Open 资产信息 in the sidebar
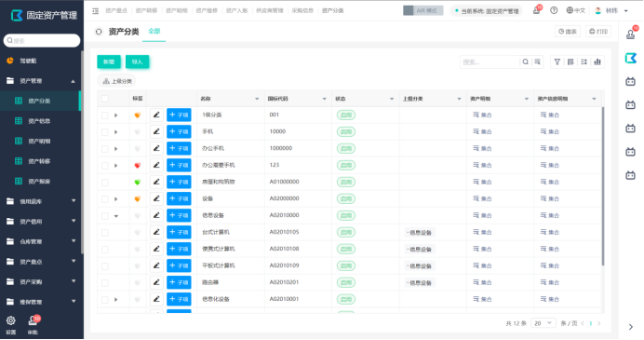 (x=39, y=121)
